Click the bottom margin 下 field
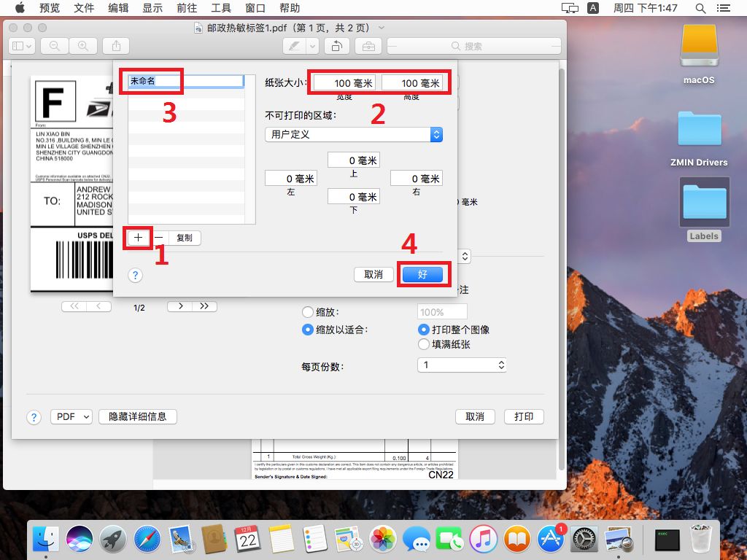The width and height of the screenshot is (747, 560). pos(354,196)
